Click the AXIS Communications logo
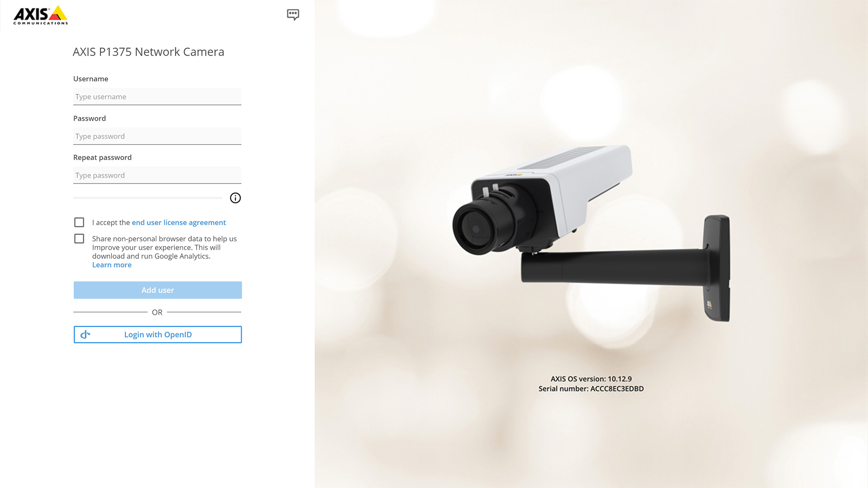The image size is (868, 488). click(41, 15)
